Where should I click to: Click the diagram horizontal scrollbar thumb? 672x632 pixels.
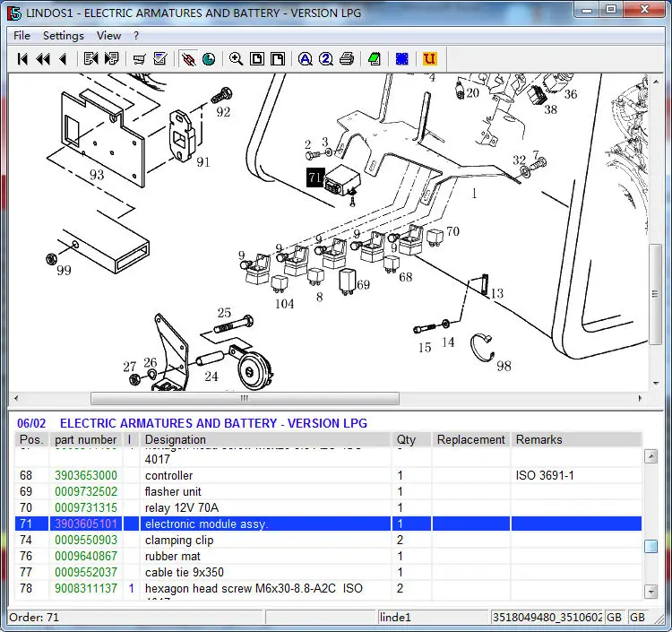[245, 398]
